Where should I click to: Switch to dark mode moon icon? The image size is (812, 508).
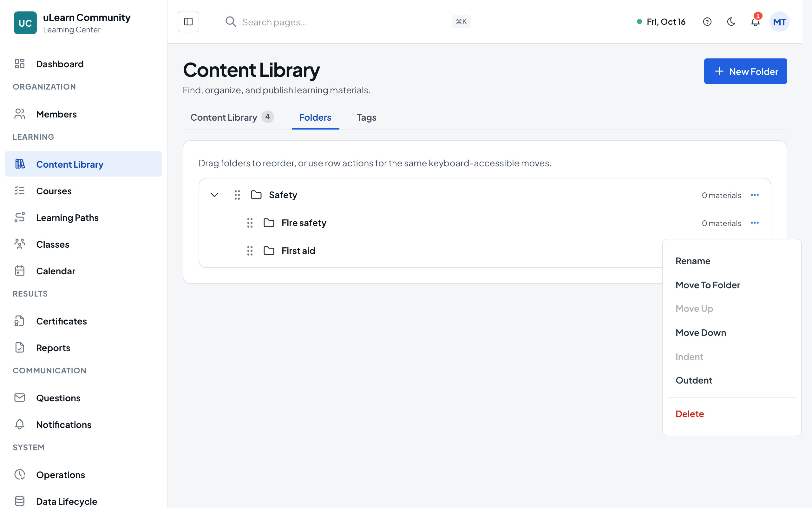click(x=731, y=22)
